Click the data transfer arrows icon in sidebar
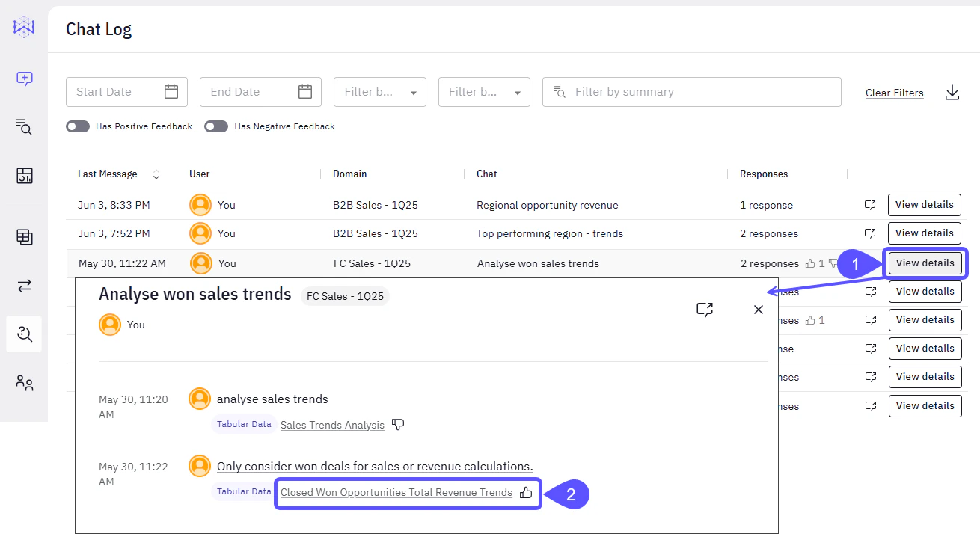The image size is (980, 534). coord(23,285)
